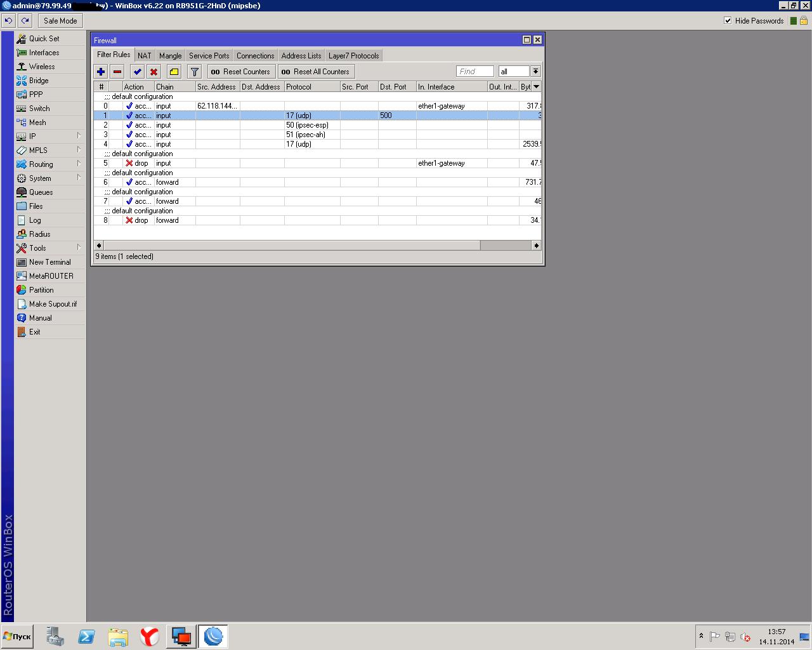This screenshot has height=650, width=812.
Task: Open New Terminal in sidebar
Action: coord(50,262)
